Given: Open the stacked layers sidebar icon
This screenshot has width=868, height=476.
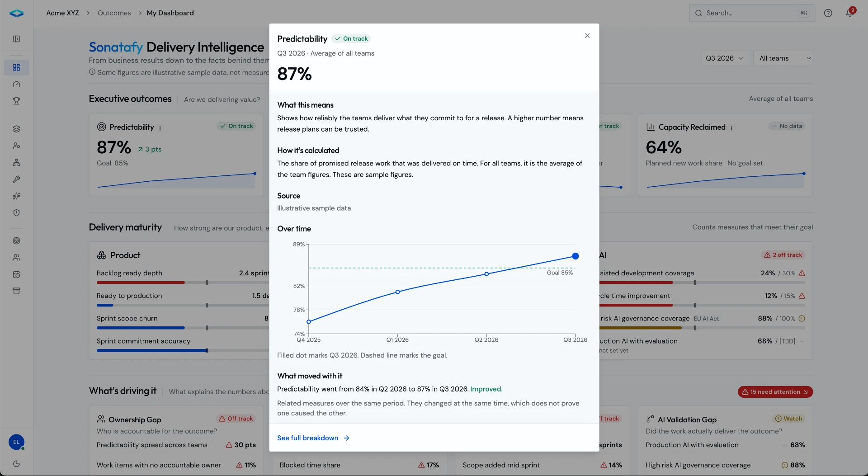Looking at the screenshot, I should (16, 129).
